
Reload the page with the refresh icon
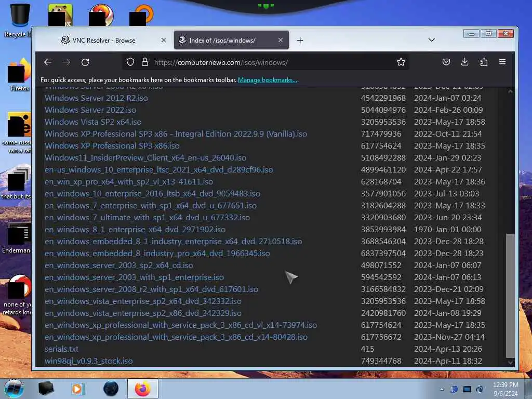(85, 62)
